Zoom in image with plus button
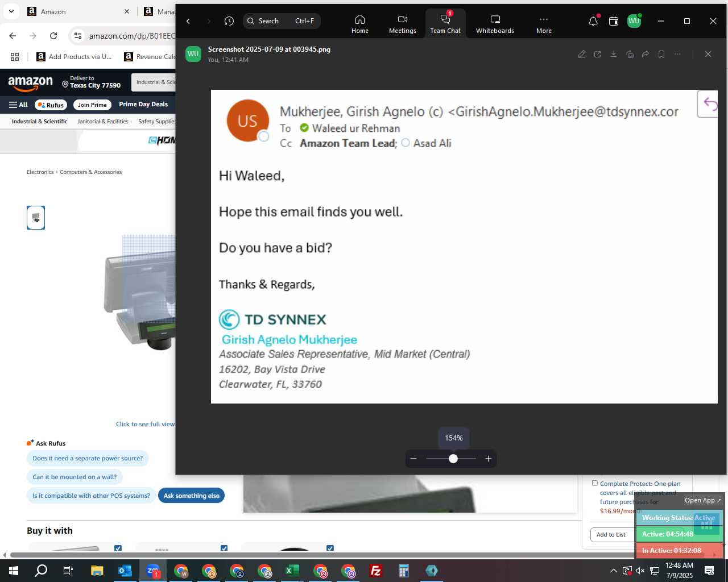 489,459
